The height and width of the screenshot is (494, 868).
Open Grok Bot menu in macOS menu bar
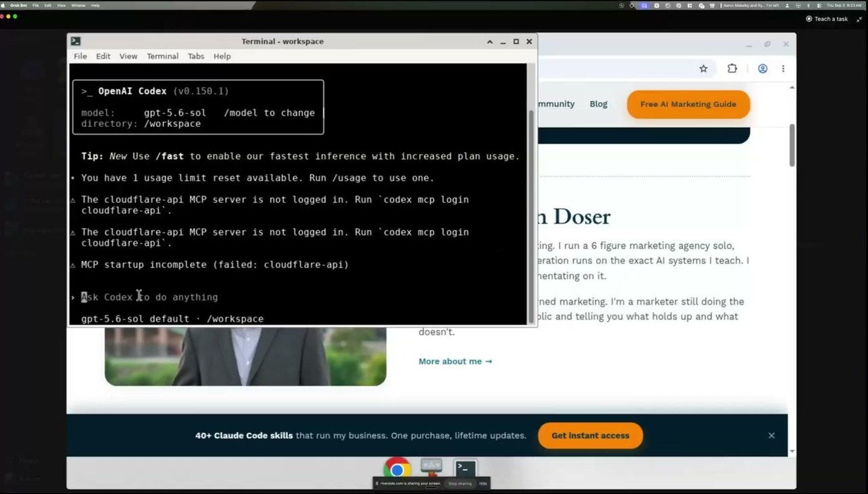[x=18, y=5]
